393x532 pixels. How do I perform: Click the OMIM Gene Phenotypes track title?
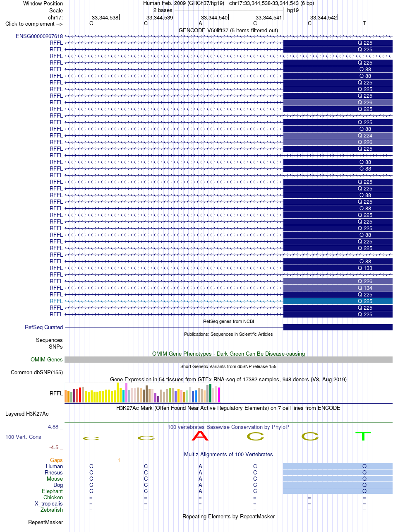(228, 354)
